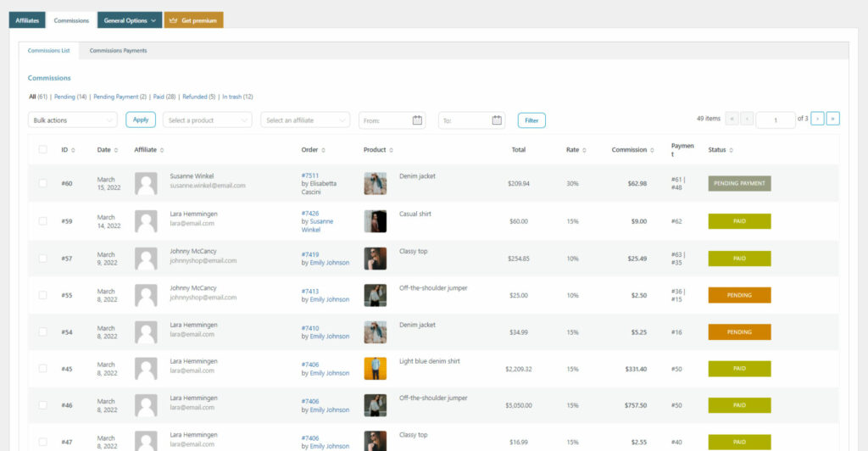
Task: Expand the Select a product dropdown
Action: (207, 120)
